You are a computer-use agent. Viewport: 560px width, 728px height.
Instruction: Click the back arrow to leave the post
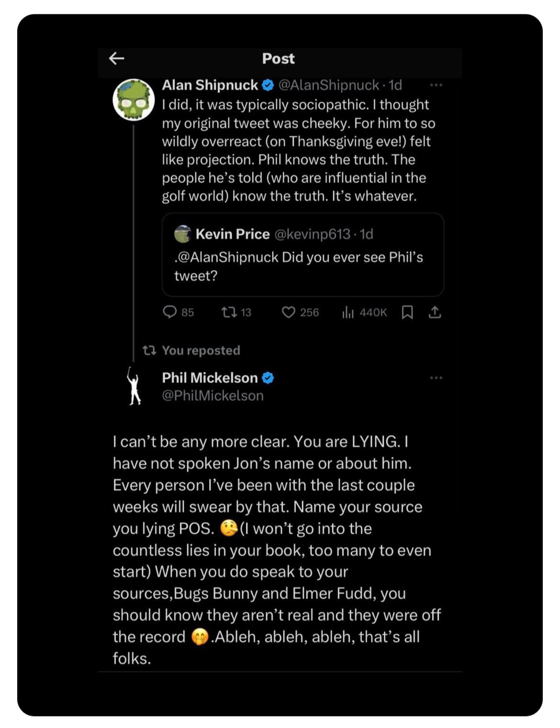(x=115, y=58)
